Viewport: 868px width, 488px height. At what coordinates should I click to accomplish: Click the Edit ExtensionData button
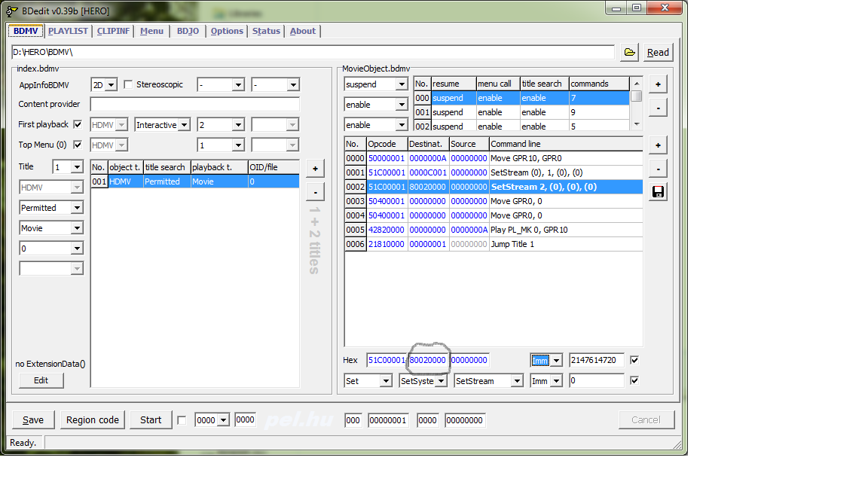[41, 380]
